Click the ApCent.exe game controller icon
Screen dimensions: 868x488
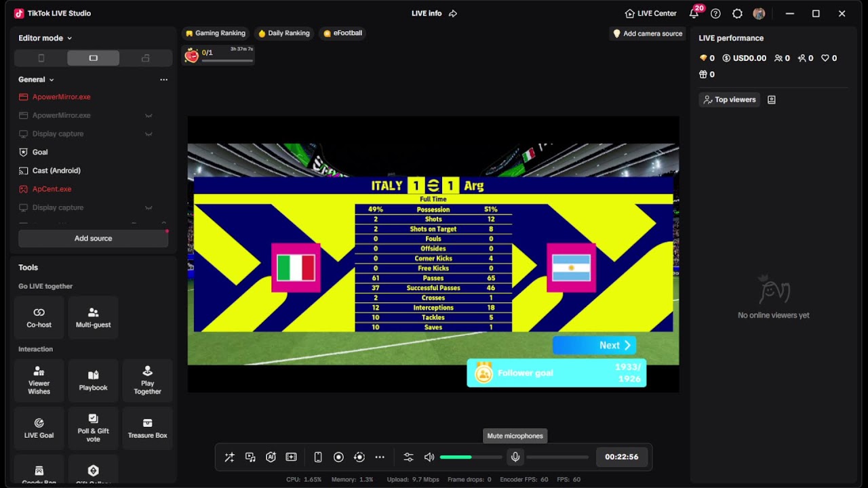(x=24, y=189)
